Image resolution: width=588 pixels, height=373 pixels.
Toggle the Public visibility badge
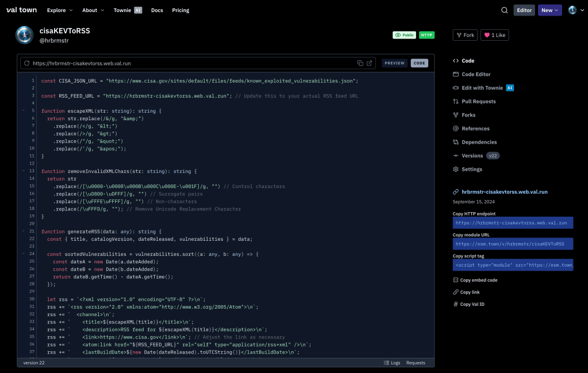click(404, 35)
